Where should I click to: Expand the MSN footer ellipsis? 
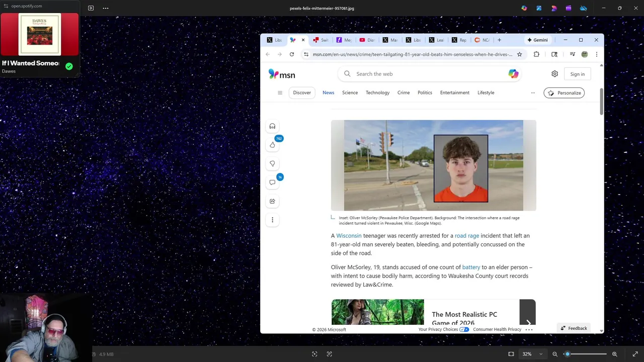point(529,330)
